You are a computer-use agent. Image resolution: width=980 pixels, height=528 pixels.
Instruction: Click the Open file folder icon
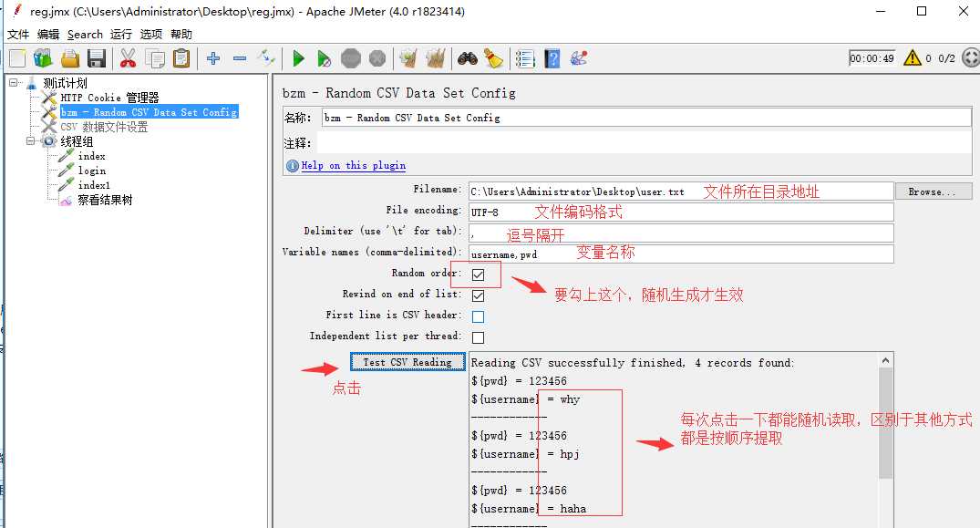pos(70,58)
